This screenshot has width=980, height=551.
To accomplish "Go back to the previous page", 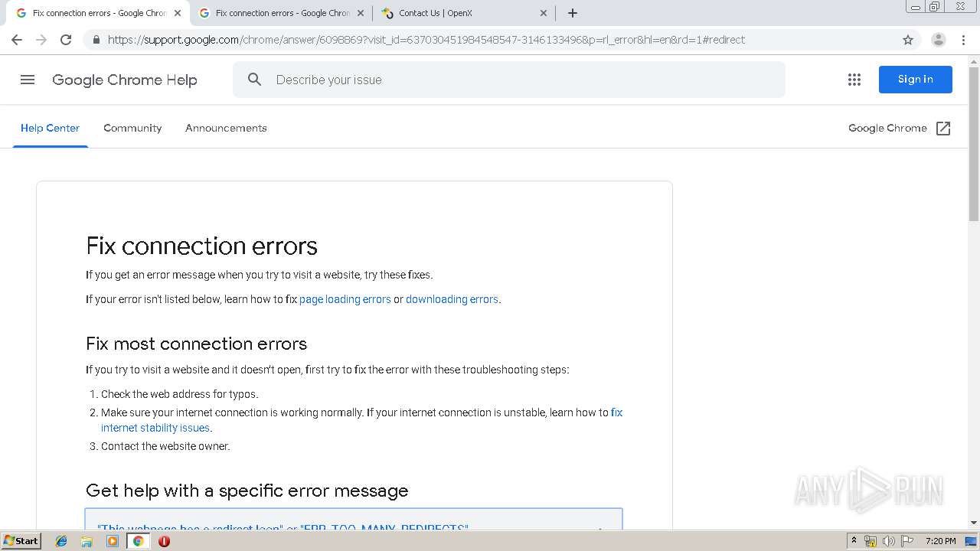I will click(x=17, y=40).
